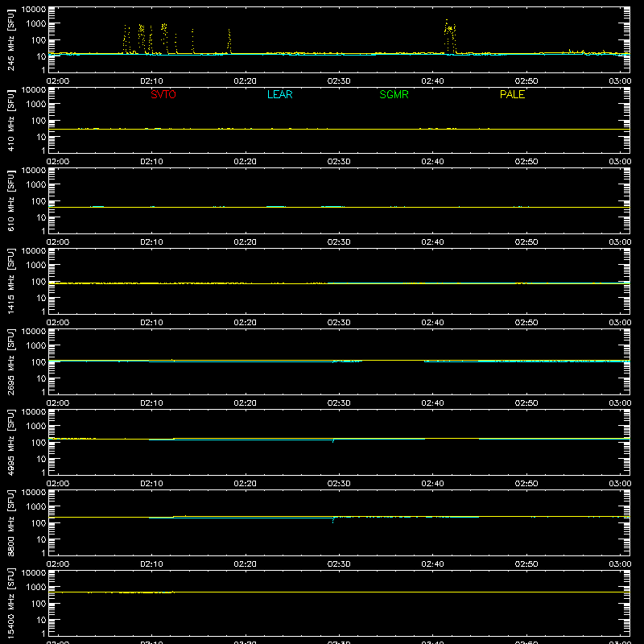The width and height of the screenshot is (644, 644).
Task: Click the 10 y-axis value on the 1415 MHz plot
Action: click(41, 298)
